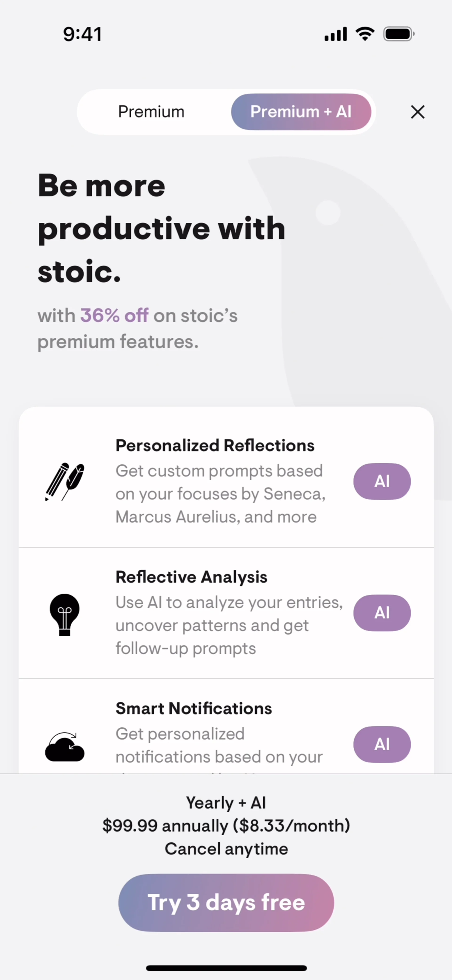Tap AI badge next to Personalized Reflections
452x980 pixels.
[382, 481]
